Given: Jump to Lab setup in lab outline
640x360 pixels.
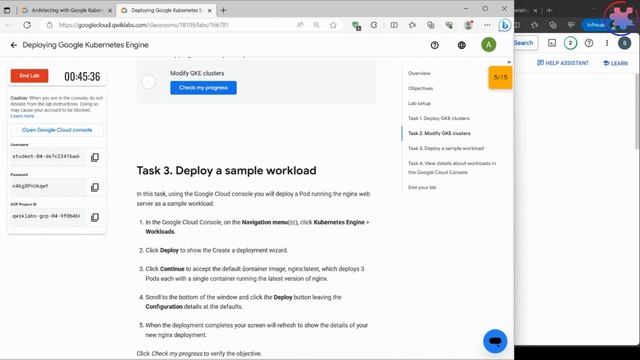Looking at the screenshot, I should tap(419, 103).
